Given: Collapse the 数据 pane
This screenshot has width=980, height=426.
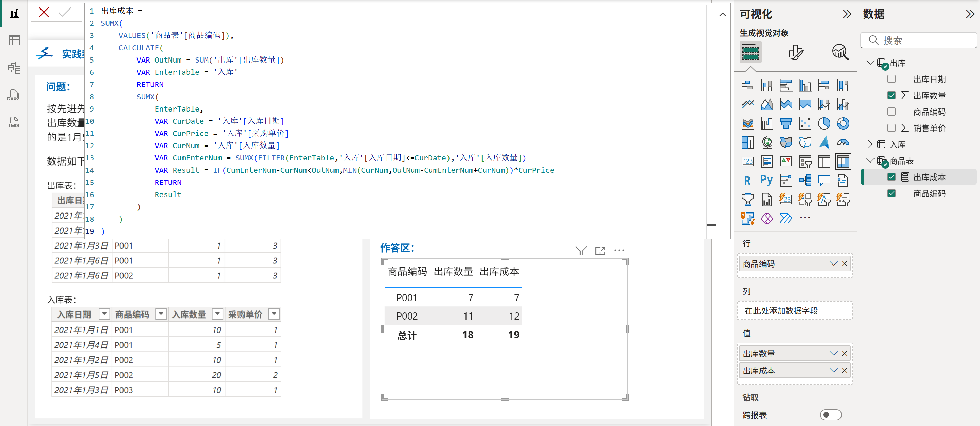Looking at the screenshot, I should (x=970, y=14).
